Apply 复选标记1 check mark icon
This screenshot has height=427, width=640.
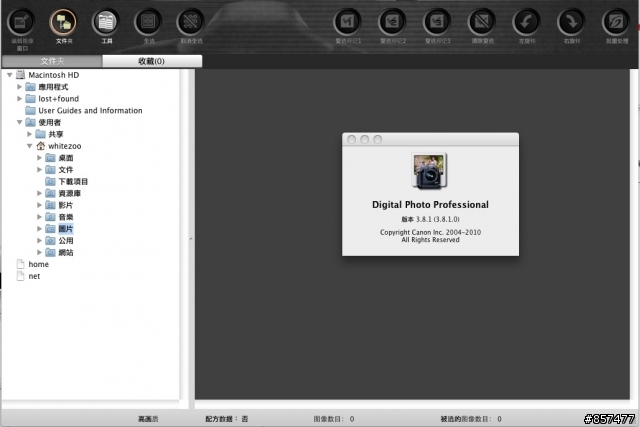(347, 22)
